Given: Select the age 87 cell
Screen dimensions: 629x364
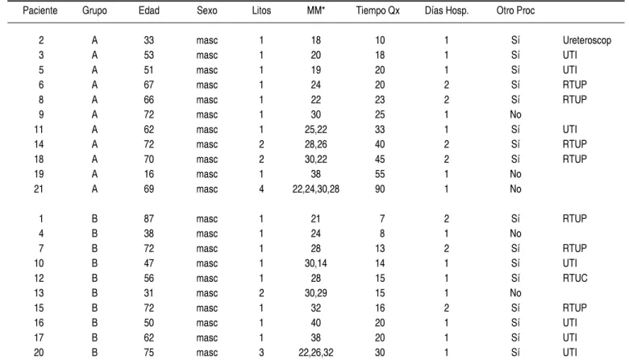Looking at the screenshot, I should click(149, 218).
